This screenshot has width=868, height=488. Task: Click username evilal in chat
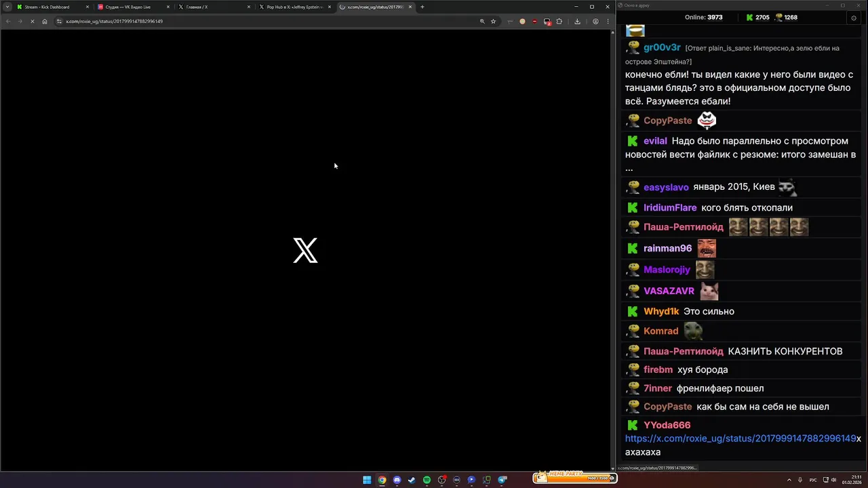(x=655, y=141)
